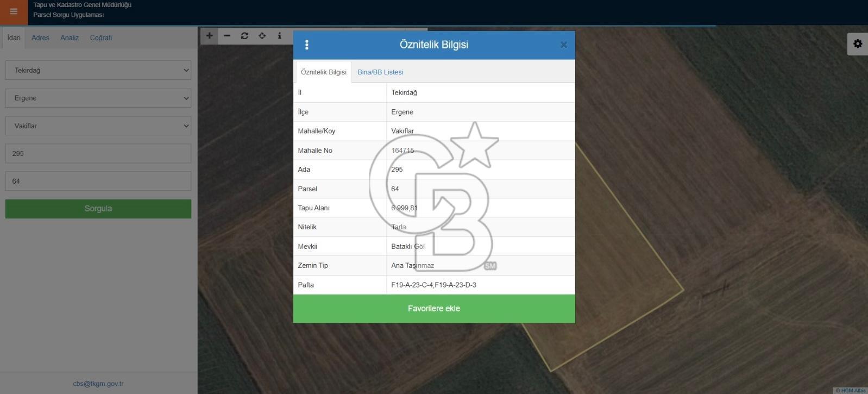
Task: Close the Öznitelik Bilgisi dialog
Action: pos(564,45)
